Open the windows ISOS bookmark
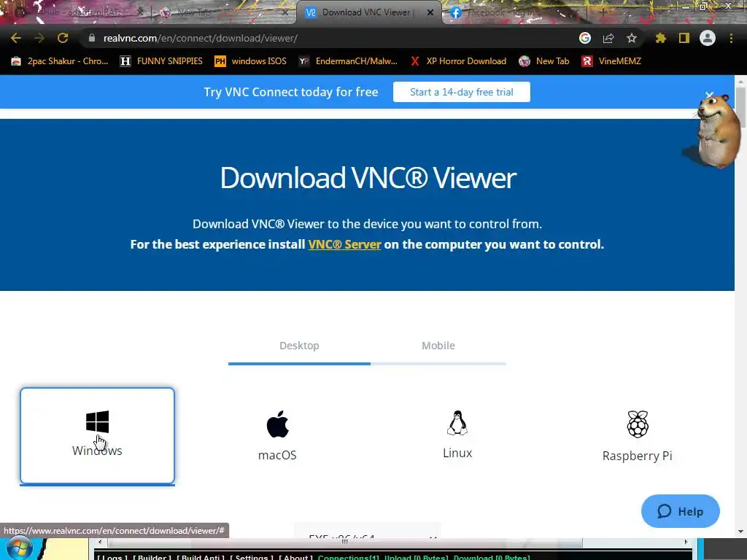Viewport: 747px width, 560px height. (x=251, y=61)
